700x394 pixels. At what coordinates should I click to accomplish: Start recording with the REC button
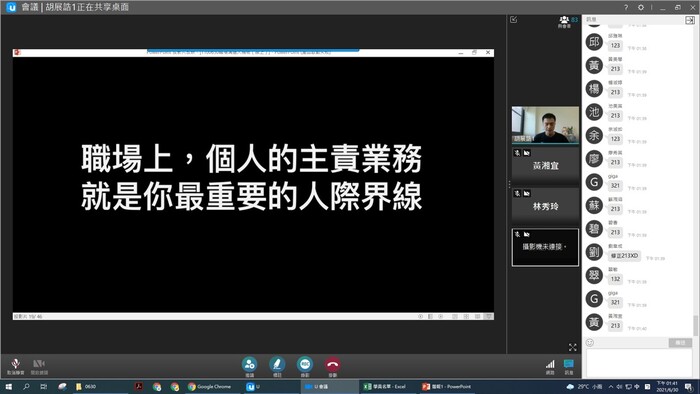(305, 364)
